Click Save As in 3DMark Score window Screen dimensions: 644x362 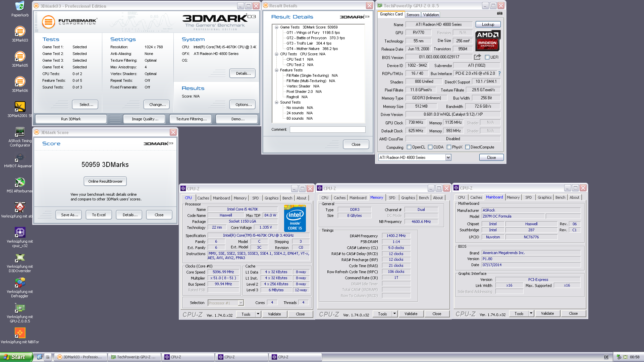[69, 215]
